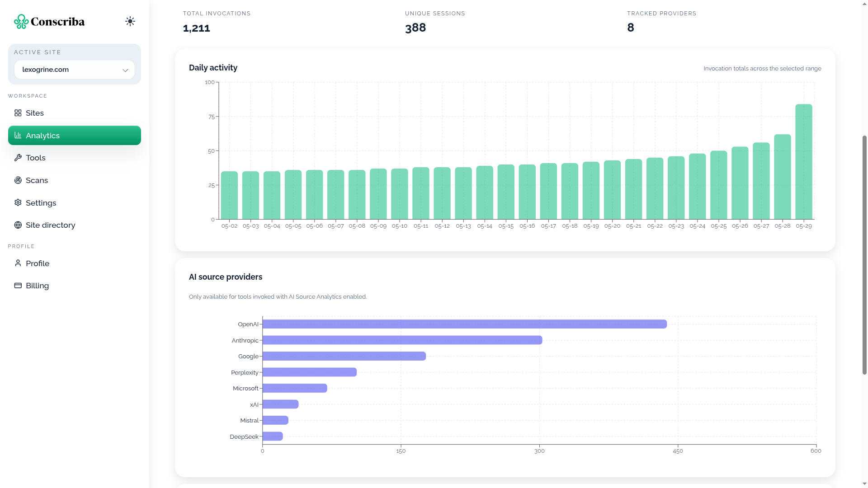This screenshot has width=868, height=488.
Task: Navigate to Settings
Action: (x=75, y=203)
